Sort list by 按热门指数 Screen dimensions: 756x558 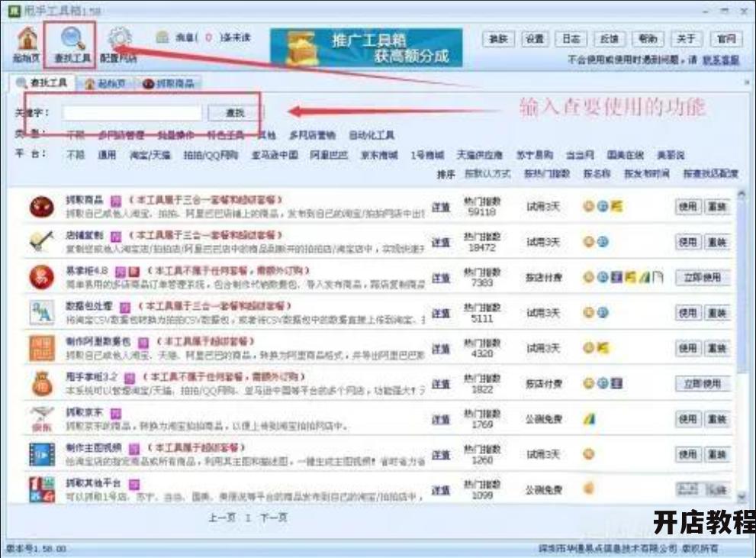point(547,173)
